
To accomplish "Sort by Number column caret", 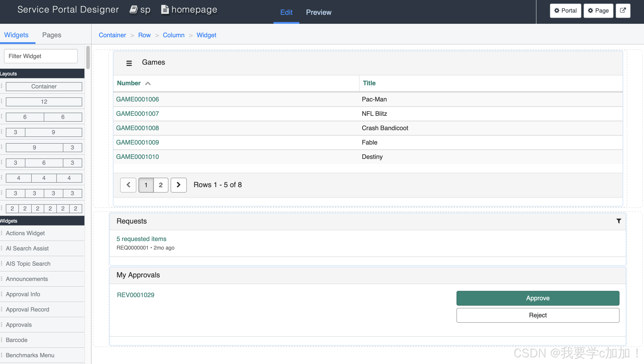I will click(148, 83).
